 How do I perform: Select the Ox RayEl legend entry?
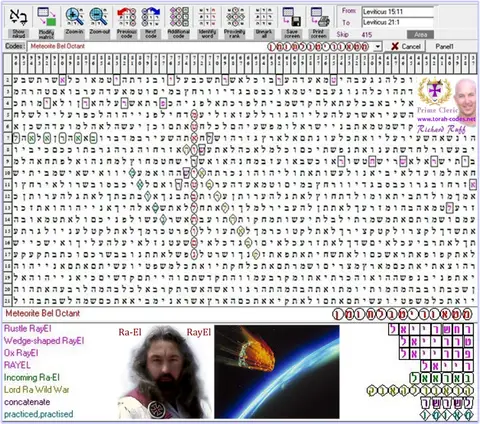(x=21, y=353)
